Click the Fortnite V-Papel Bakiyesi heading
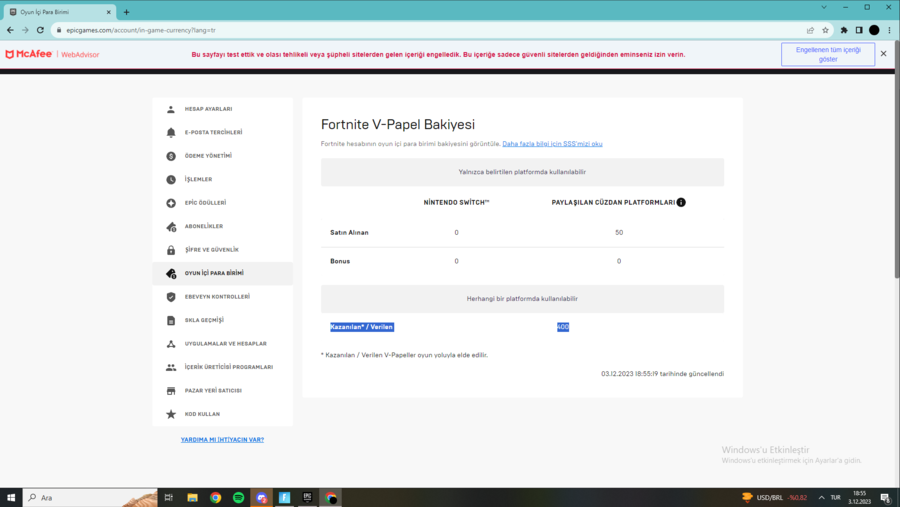The image size is (900, 507). (398, 125)
